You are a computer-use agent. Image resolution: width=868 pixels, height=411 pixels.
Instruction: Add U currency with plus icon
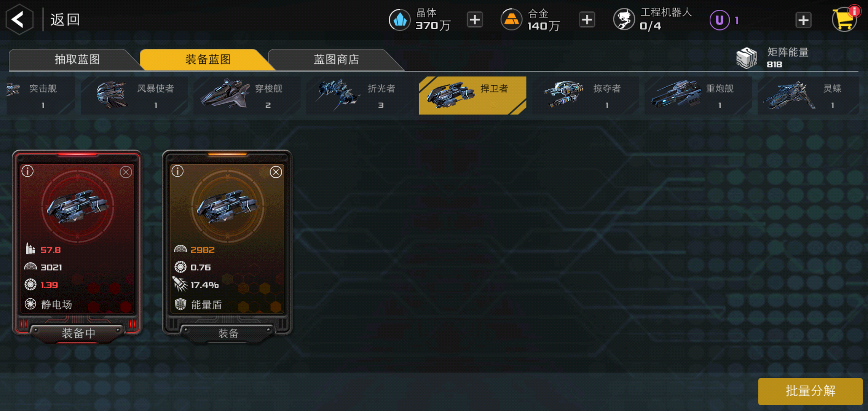pos(803,20)
